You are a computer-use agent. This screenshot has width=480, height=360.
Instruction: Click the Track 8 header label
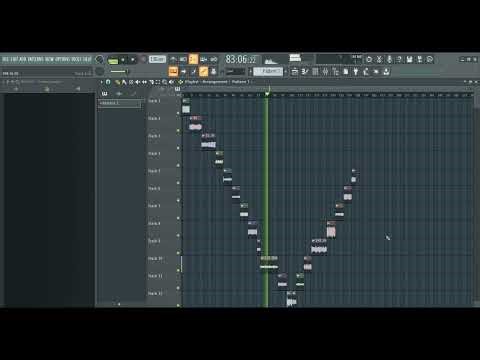(154, 223)
